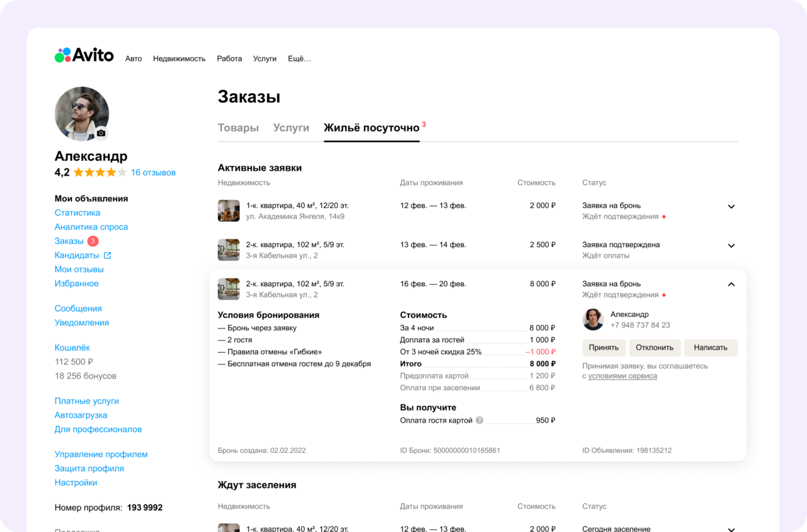This screenshot has height=532, width=807.
Task: Click the ID Объявления: 198135212 text
Action: pos(627,450)
